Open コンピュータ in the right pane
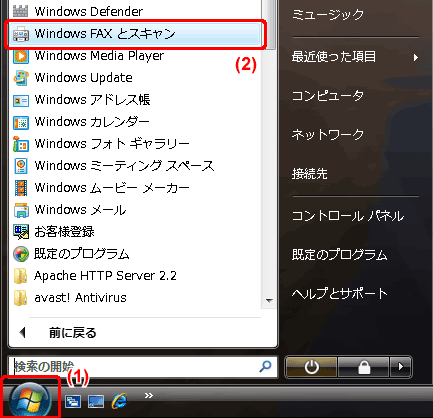The width and height of the screenshot is (433, 418). tap(328, 96)
